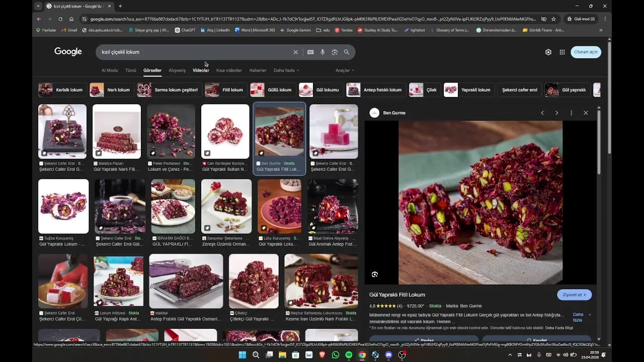The image size is (644, 362).
Task: Go to the Google logo homepage
Action: pos(68,52)
